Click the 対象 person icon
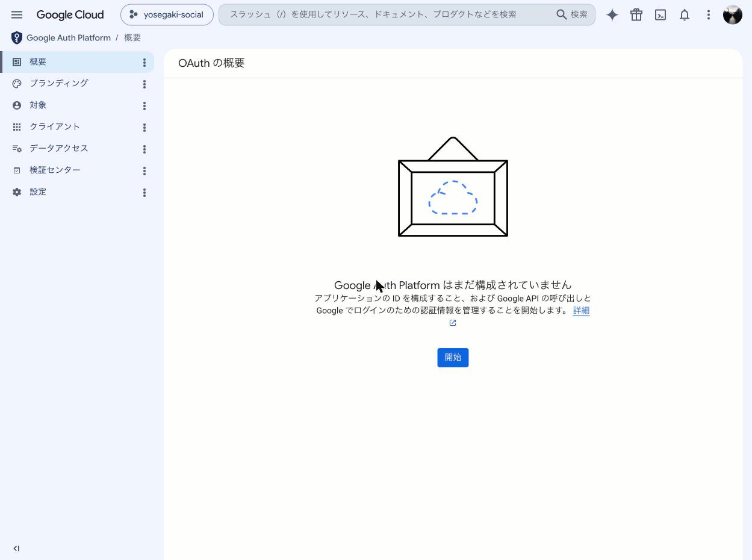The height and width of the screenshot is (560, 752). coord(17,105)
